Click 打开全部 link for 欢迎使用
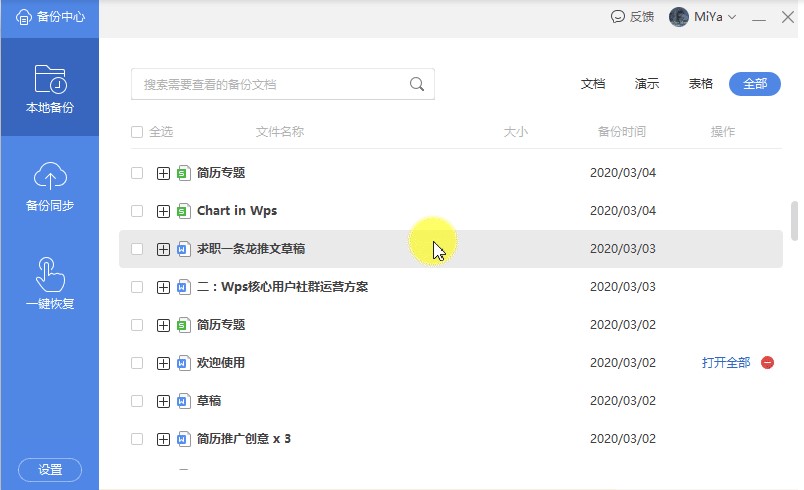Viewport: 804px width, 490px height. (726, 363)
